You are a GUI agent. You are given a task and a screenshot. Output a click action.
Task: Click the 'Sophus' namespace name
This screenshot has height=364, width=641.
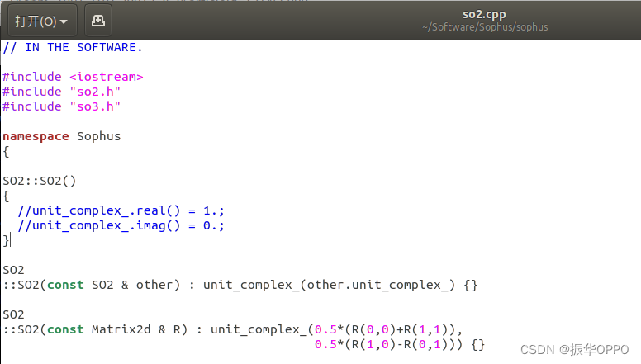click(99, 136)
